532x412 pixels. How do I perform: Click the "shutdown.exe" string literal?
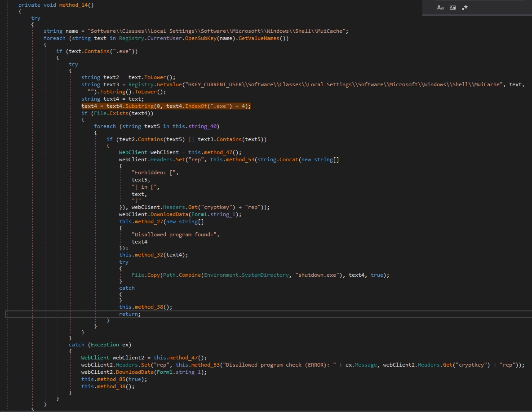click(x=317, y=275)
